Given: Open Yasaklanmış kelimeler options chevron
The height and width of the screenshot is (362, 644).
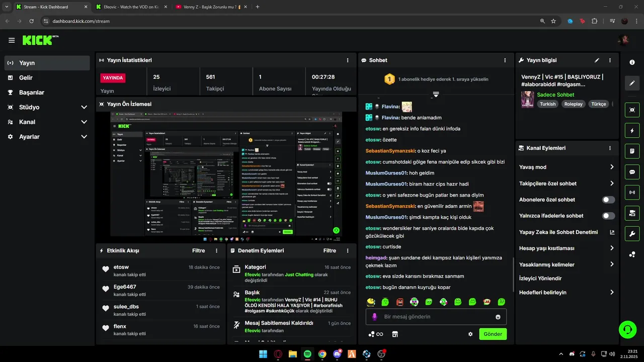Looking at the screenshot, I should coord(612,264).
